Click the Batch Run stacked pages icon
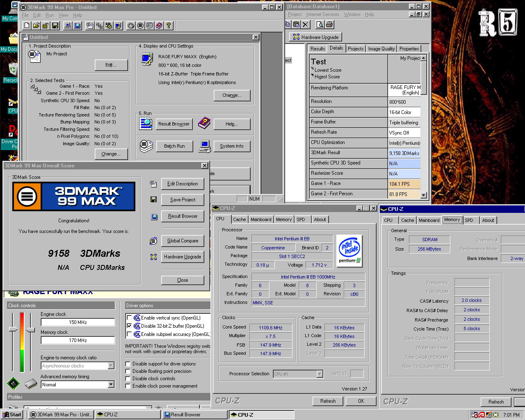 (146, 146)
